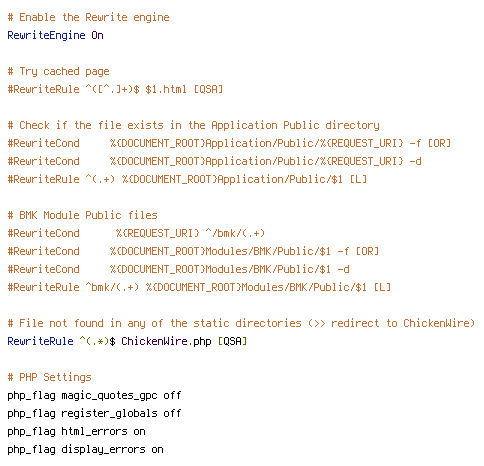Viewport: 484px width, 466px height.
Task: Click the php_flag display_errors on line
Action: [x=85, y=450]
